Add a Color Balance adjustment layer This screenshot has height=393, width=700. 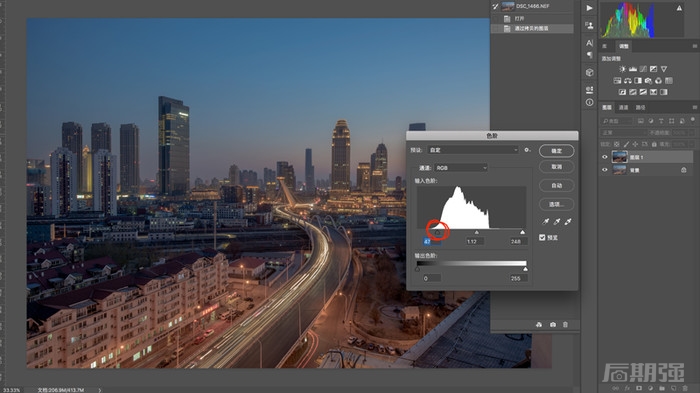point(628,81)
